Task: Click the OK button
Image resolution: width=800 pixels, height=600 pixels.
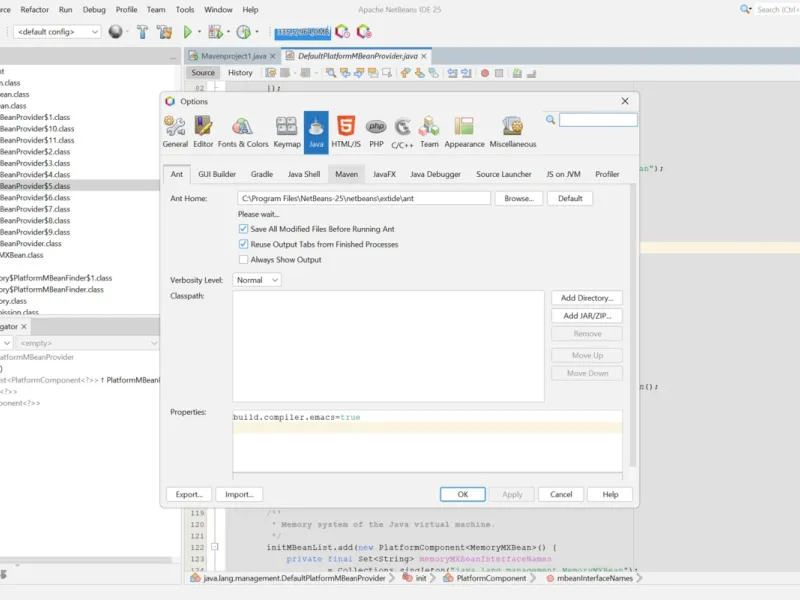Action: [x=463, y=494]
